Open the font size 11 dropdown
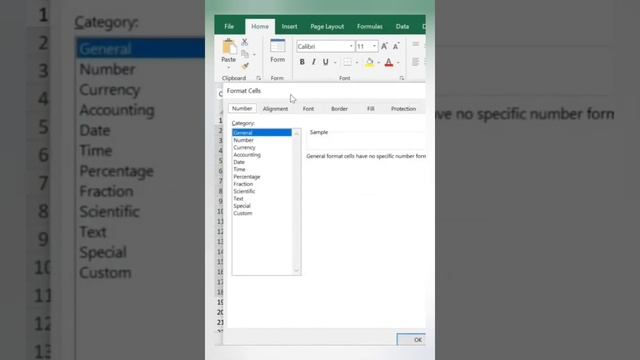This screenshot has height=360, width=640. tap(374, 47)
